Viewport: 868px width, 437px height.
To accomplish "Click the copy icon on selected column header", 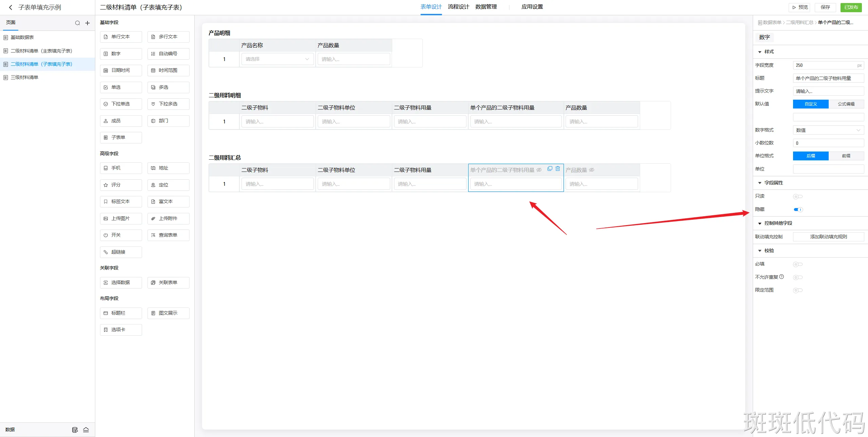I will pos(550,169).
